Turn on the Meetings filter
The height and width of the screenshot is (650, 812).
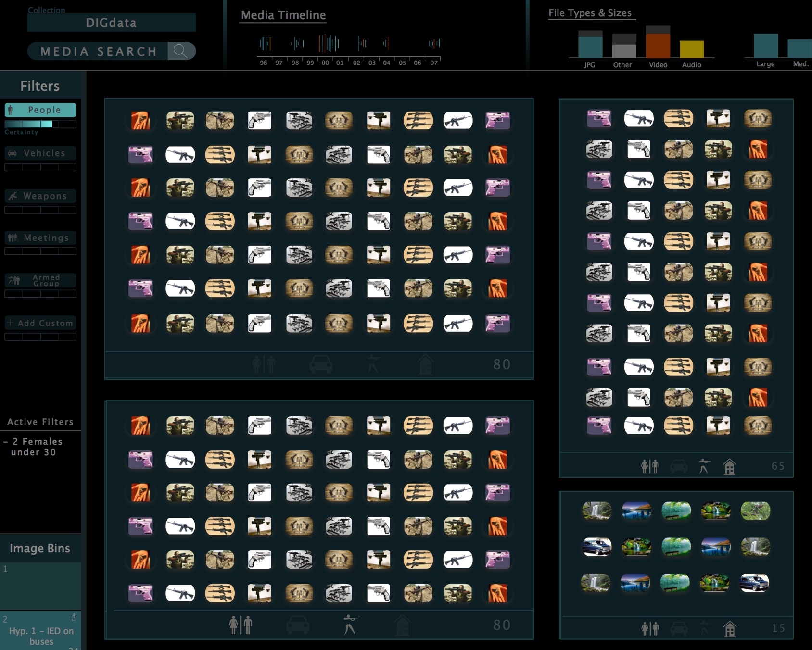(40, 238)
